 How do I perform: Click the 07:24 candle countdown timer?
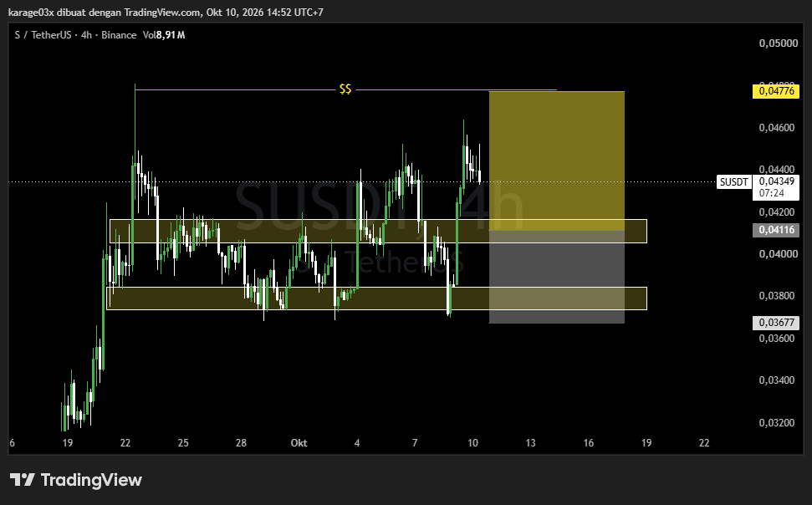[772, 193]
